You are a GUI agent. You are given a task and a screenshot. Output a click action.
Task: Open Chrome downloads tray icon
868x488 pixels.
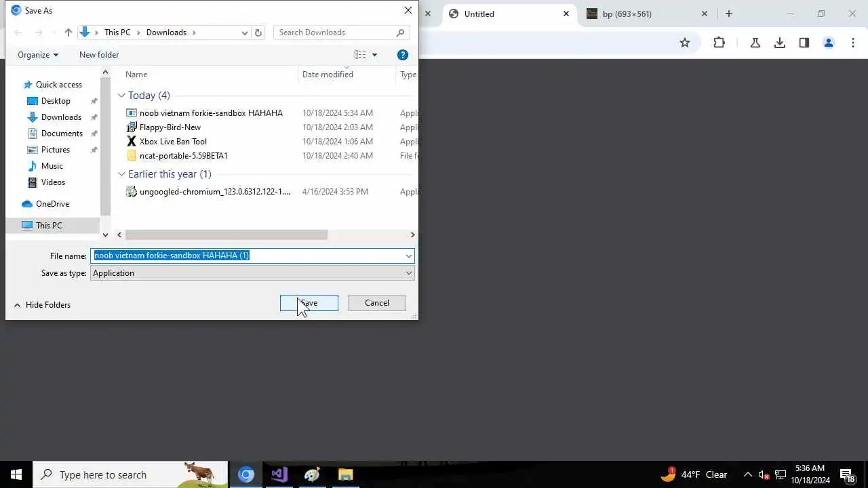780,43
